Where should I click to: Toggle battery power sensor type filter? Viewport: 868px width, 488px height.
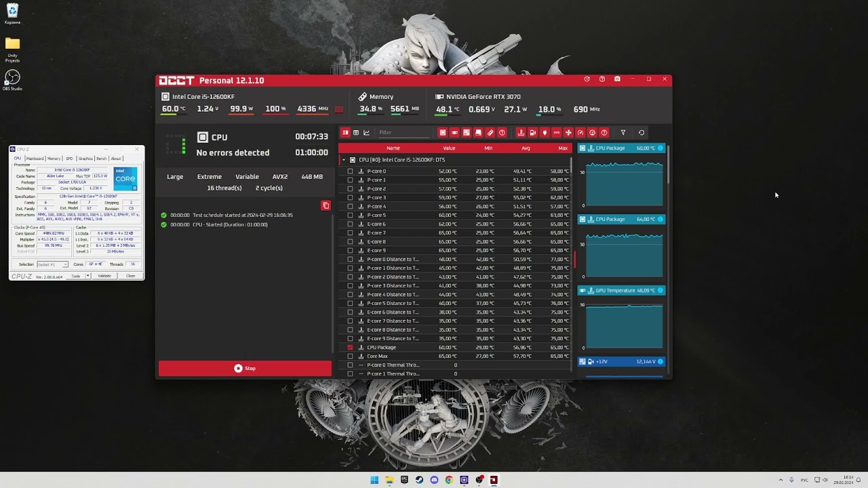tap(532, 133)
